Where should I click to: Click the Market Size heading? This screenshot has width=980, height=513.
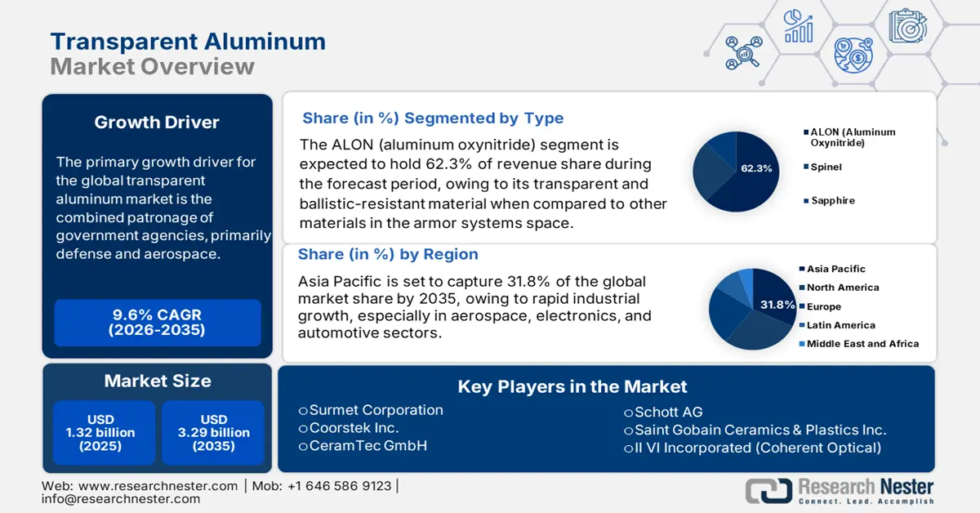158,381
